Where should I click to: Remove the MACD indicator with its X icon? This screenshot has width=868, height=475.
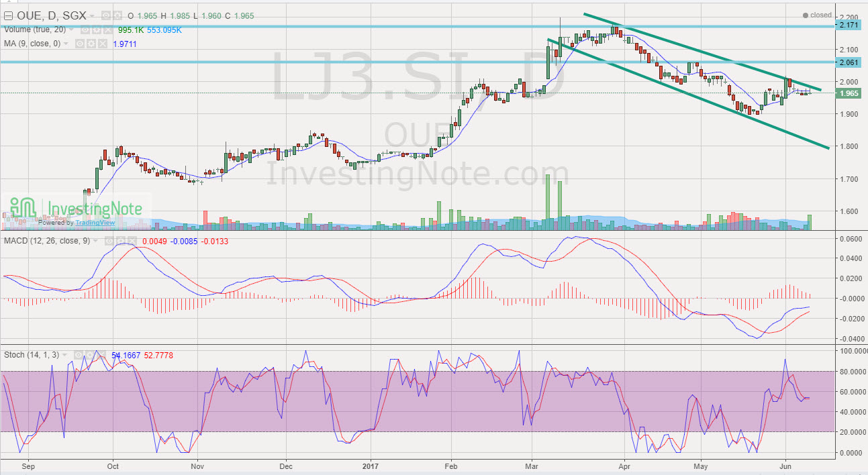133,240
